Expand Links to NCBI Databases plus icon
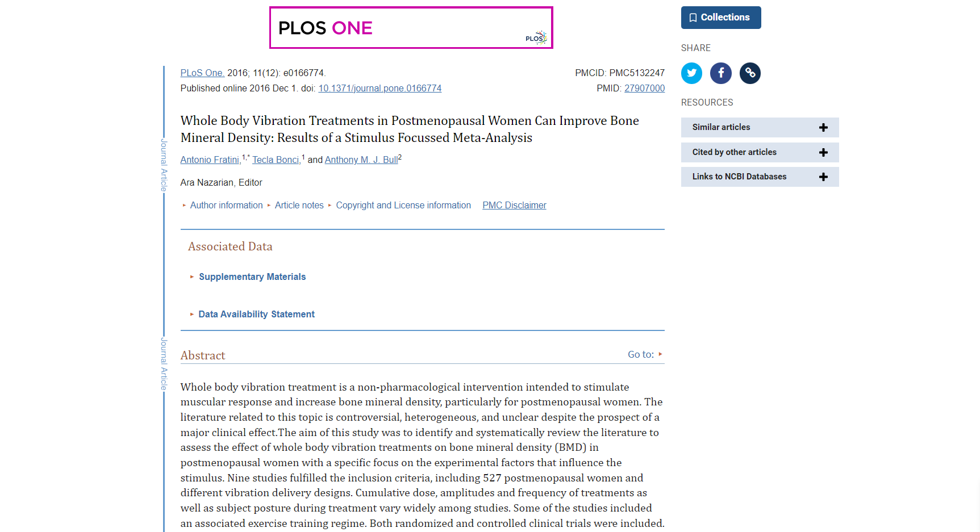This screenshot has height=532, width=980. pyautogui.click(x=823, y=177)
